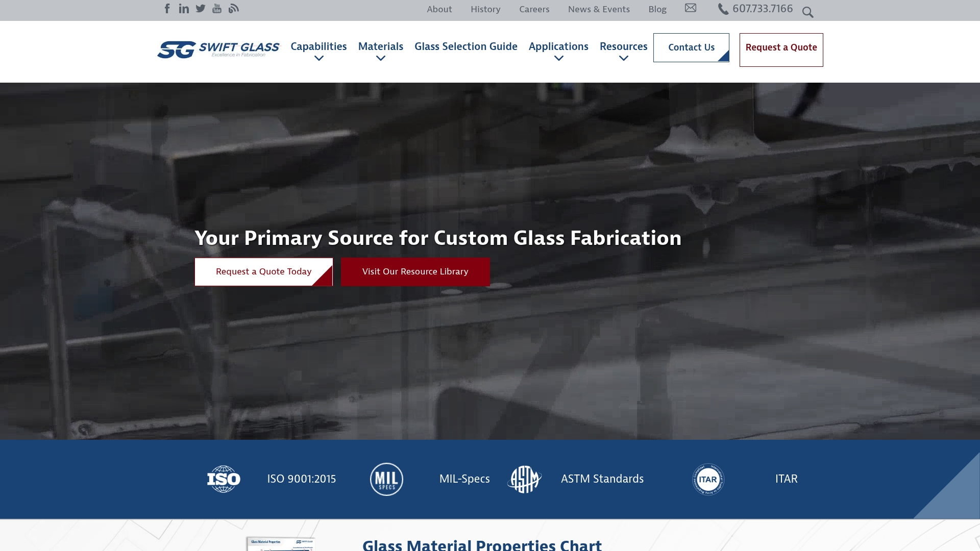Click the properties chart thumbnail image

(281, 544)
